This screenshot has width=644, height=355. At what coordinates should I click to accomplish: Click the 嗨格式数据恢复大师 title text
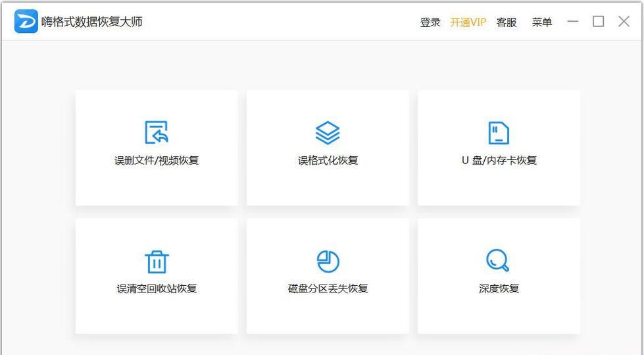(91, 22)
